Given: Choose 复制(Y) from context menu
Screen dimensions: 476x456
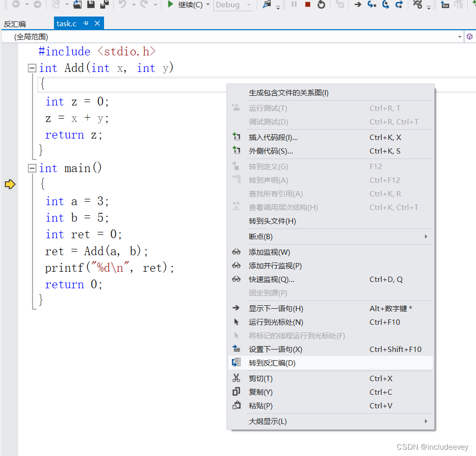Looking at the screenshot, I should 331,392.
